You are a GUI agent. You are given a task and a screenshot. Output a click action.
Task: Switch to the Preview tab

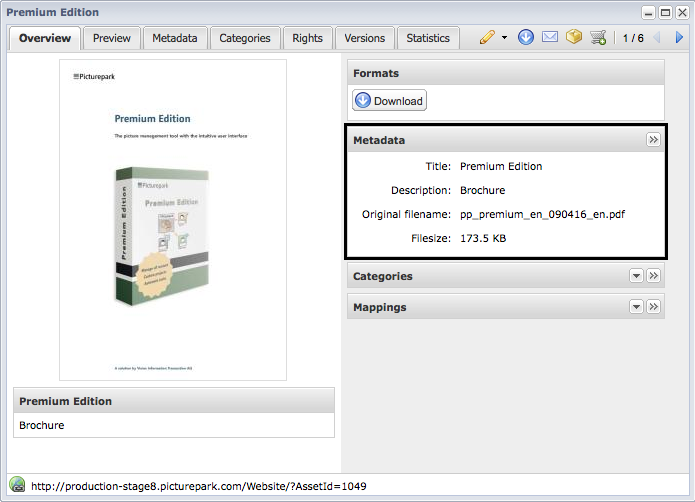112,39
